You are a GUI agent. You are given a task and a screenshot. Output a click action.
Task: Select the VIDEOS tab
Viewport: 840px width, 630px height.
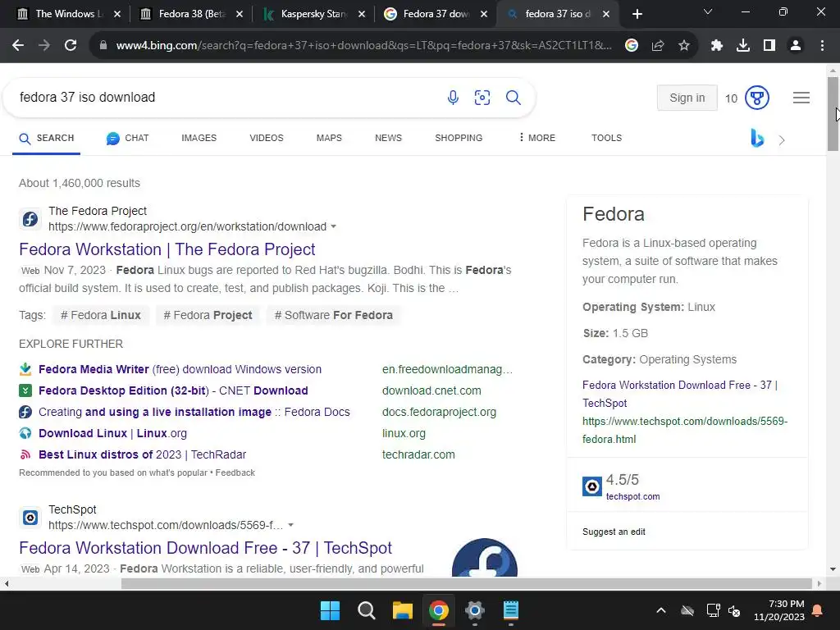coord(267,138)
